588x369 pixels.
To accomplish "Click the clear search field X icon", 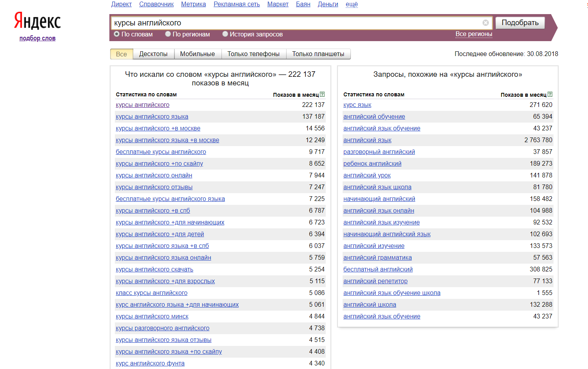I will [485, 23].
